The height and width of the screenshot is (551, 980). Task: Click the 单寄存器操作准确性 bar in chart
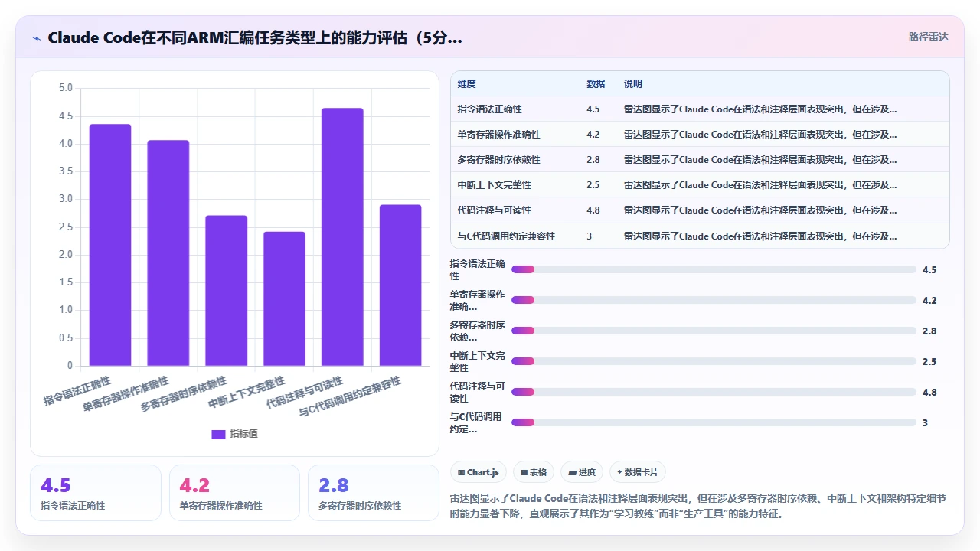click(168, 253)
